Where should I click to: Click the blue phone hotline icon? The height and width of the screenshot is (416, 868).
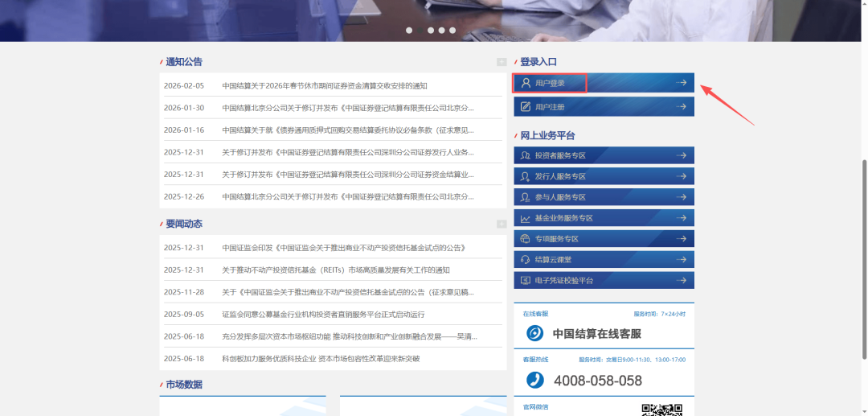click(x=534, y=380)
